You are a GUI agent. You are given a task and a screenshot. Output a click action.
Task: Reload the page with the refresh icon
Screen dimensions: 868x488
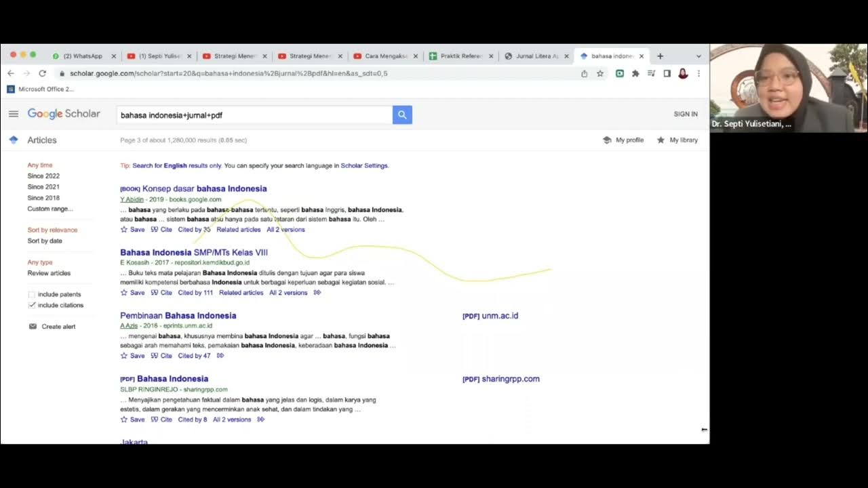[x=42, y=73]
